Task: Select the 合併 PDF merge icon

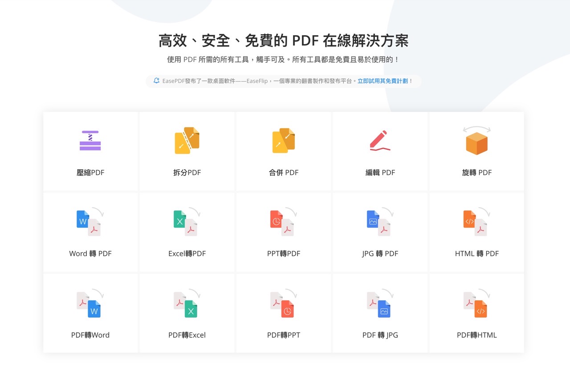Action: pyautogui.click(x=284, y=141)
